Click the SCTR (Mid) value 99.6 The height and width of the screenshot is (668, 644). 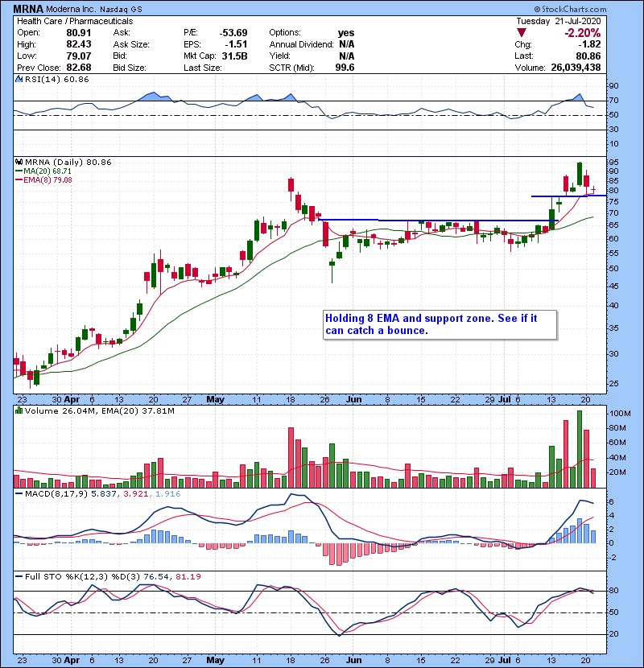click(345, 68)
